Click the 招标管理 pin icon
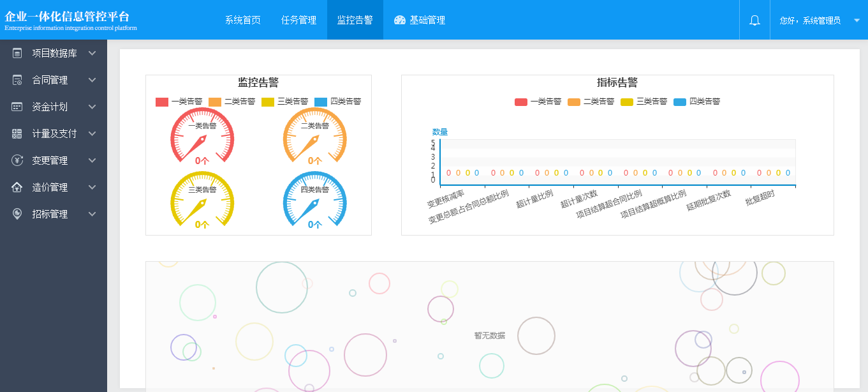 [17, 214]
